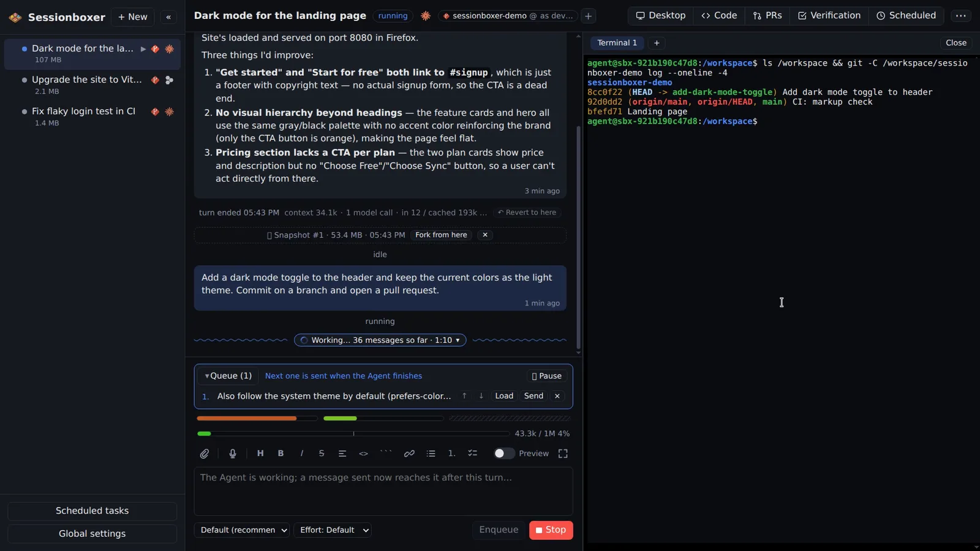The width and height of the screenshot is (980, 551).
Task: Click the New session button
Action: pyautogui.click(x=132, y=17)
